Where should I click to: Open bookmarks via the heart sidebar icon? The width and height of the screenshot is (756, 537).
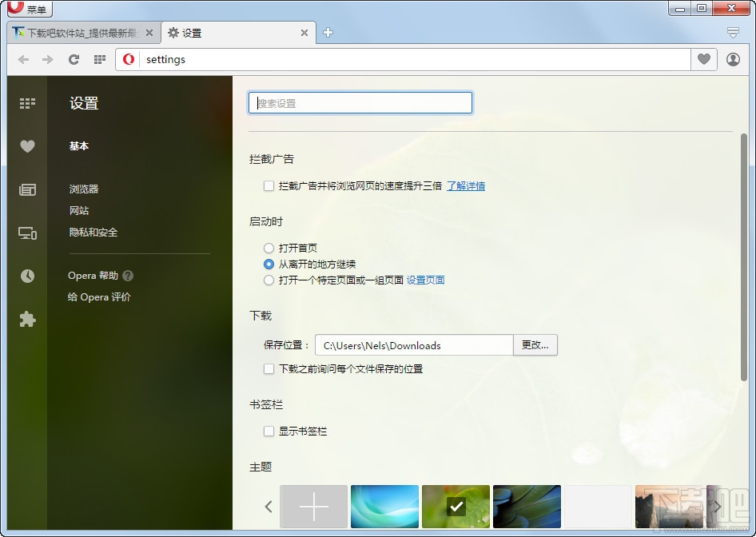coord(26,146)
